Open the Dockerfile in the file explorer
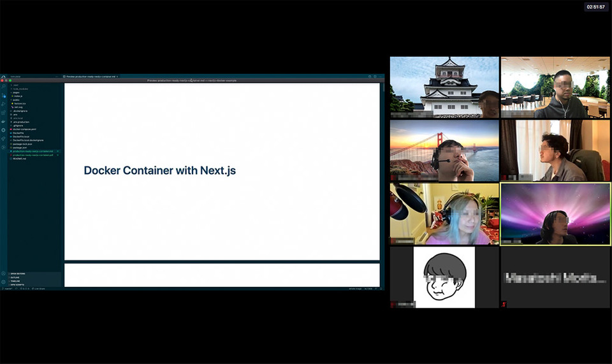The height and width of the screenshot is (364, 612). coord(18,133)
